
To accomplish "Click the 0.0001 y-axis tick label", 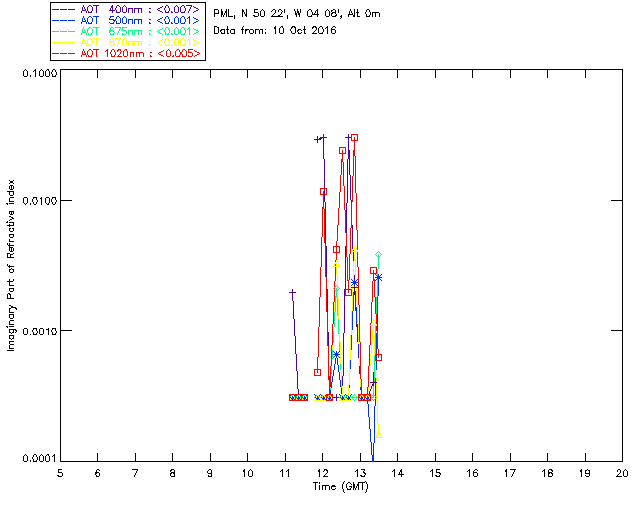I will tap(36, 458).
